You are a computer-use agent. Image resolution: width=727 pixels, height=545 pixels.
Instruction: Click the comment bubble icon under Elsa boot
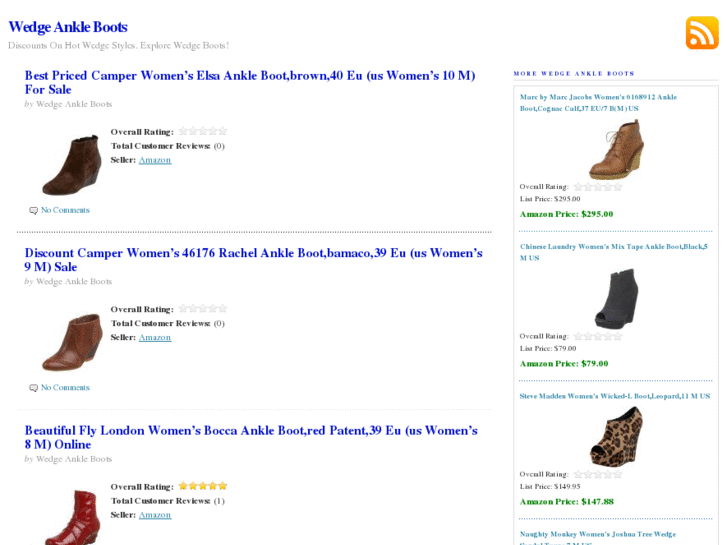(x=34, y=211)
